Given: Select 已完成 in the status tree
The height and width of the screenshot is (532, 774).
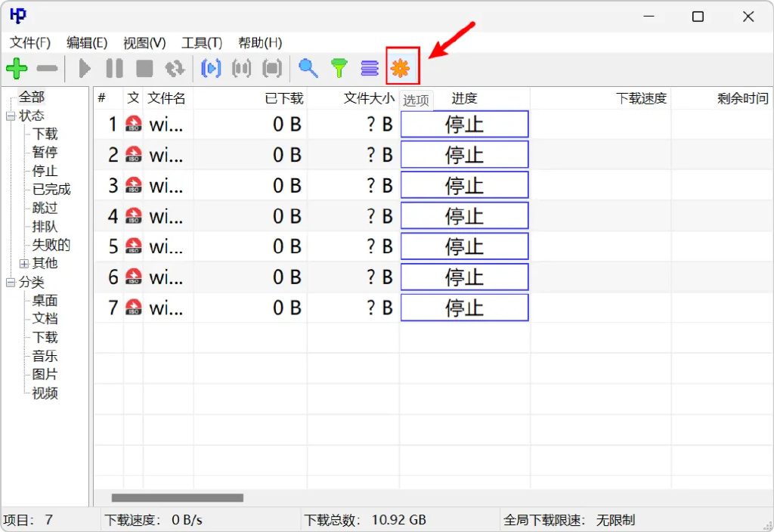Looking at the screenshot, I should pos(51,190).
